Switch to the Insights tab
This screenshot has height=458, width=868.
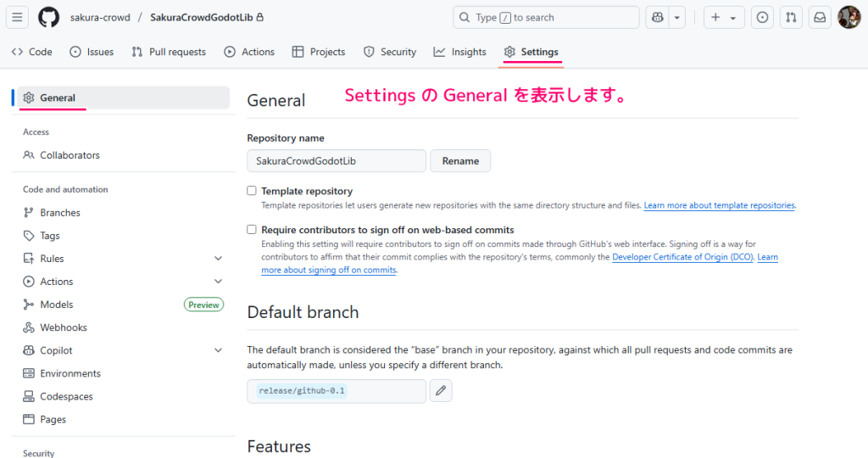(460, 52)
